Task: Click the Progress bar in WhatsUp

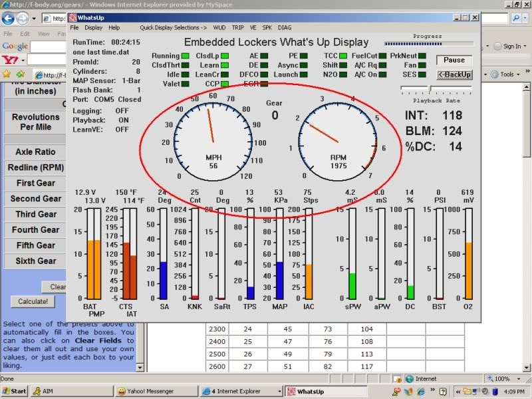Action: pyautogui.click(x=429, y=43)
